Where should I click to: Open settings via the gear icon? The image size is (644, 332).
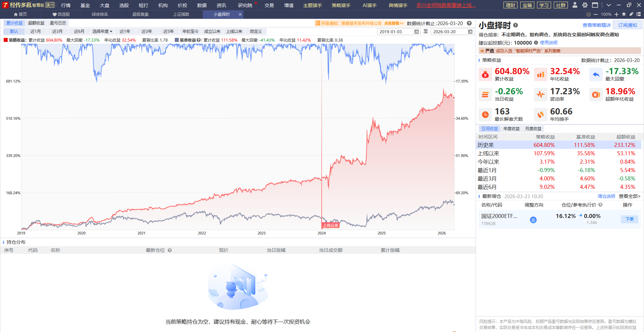tap(585, 5)
